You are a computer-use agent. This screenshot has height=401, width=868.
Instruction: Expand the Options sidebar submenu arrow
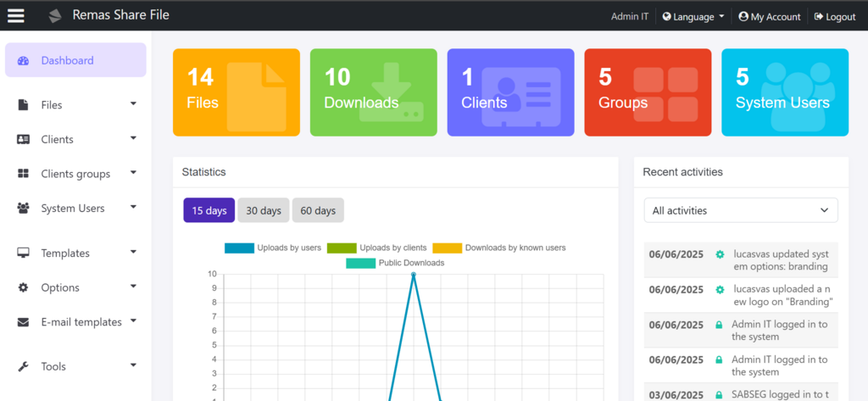(x=133, y=287)
